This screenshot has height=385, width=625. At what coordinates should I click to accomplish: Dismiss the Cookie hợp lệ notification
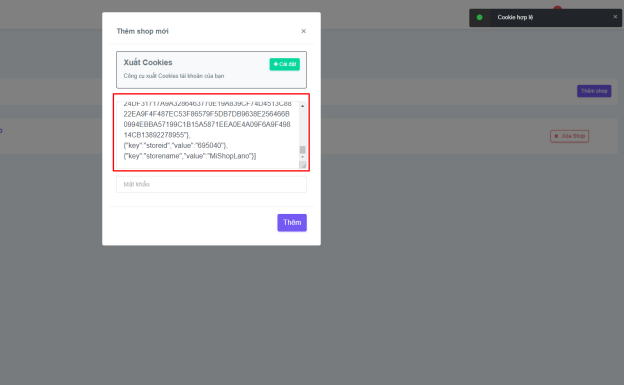click(615, 17)
